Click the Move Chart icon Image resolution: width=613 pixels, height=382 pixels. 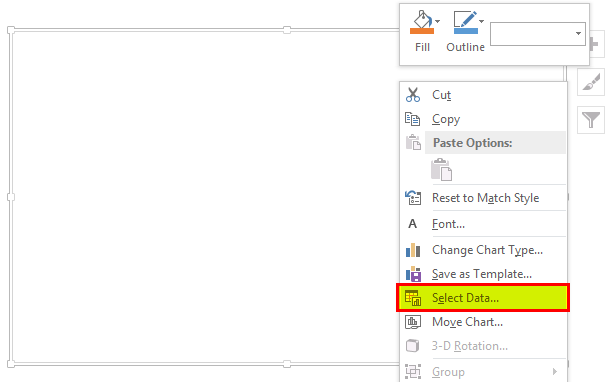click(x=413, y=322)
